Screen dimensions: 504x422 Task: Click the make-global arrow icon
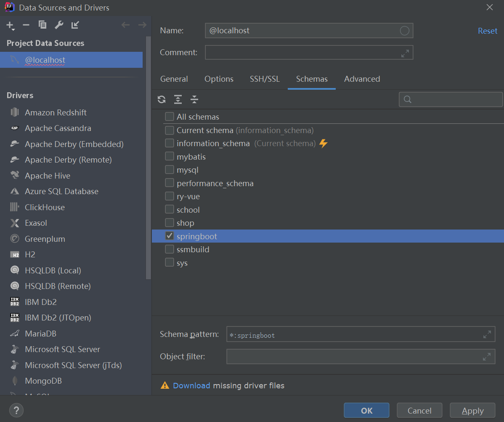(75, 25)
